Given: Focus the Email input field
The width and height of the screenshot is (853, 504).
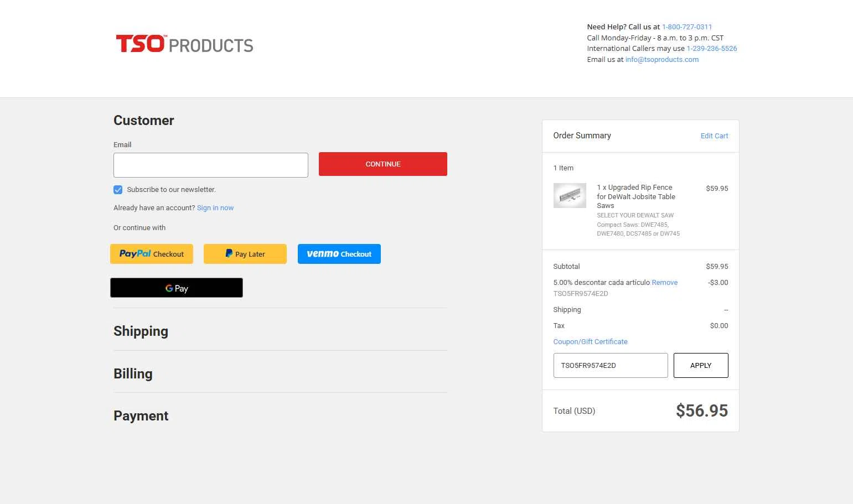Looking at the screenshot, I should [x=211, y=165].
